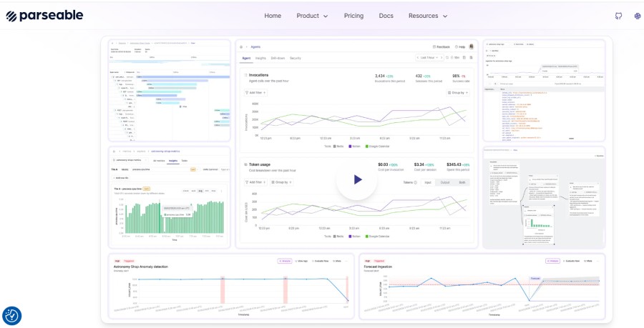Open Group by in Invocations card
644x328 pixels.
[458, 93]
